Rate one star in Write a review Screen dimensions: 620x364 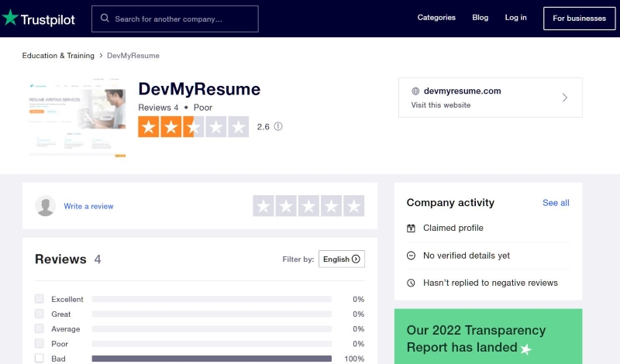tap(263, 205)
